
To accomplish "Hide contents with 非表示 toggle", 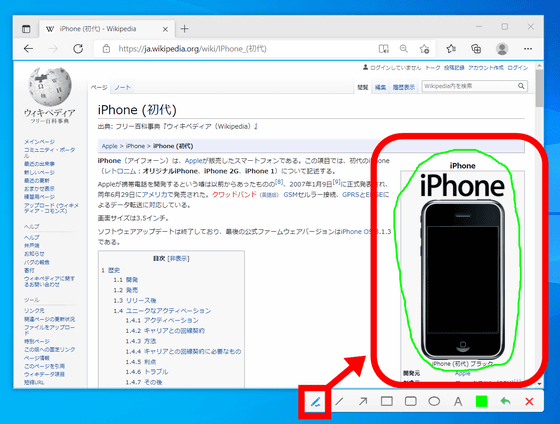I will [x=179, y=258].
